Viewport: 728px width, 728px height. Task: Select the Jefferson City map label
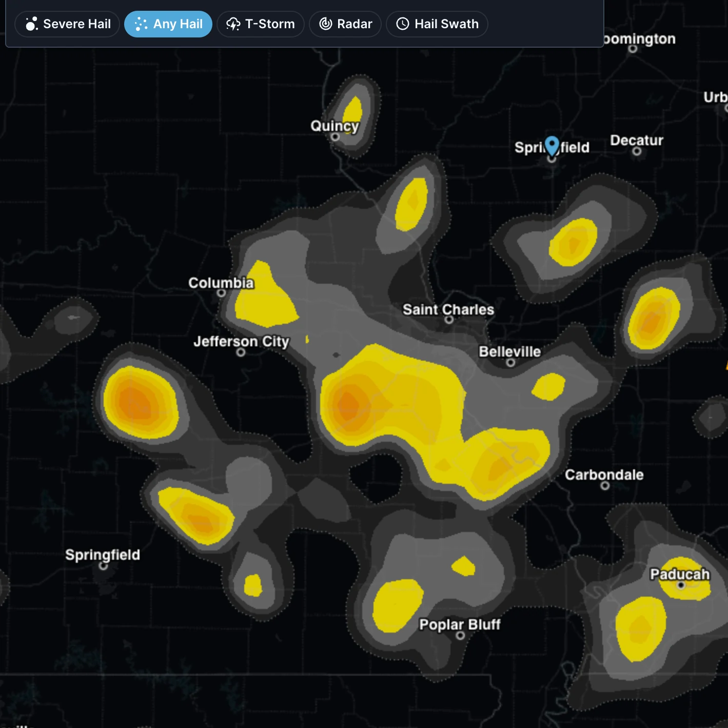click(242, 341)
